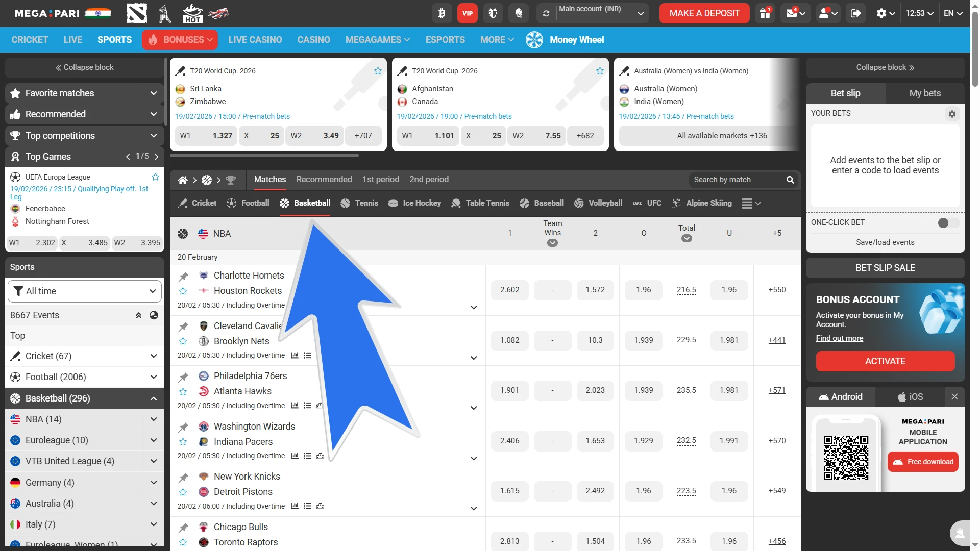The image size is (980, 551).
Task: Open the VIP icon button
Action: pyautogui.click(x=468, y=13)
